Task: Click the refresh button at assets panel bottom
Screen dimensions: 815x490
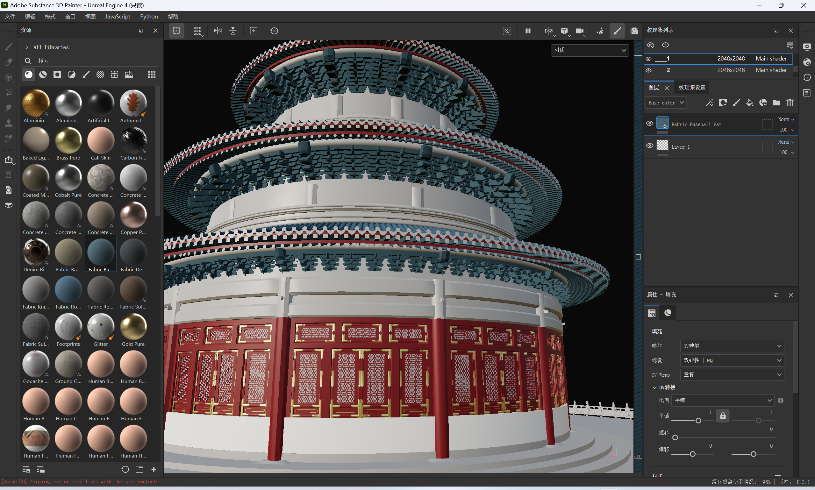Action: coord(125,469)
